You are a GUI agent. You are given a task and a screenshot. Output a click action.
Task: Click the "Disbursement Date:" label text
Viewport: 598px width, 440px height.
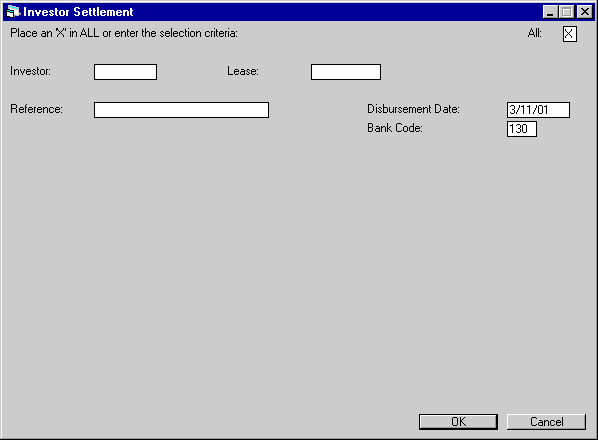pyautogui.click(x=413, y=109)
